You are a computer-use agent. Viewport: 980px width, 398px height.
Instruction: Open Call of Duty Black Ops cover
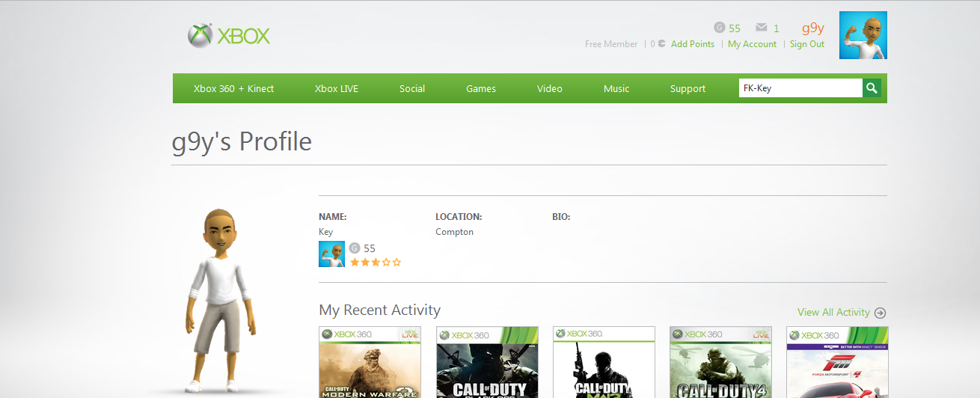487,362
